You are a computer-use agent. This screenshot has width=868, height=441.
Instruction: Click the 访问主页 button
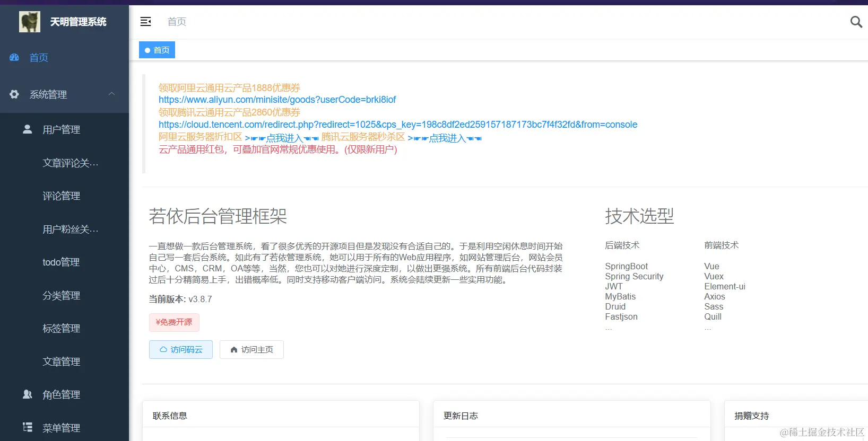click(251, 349)
